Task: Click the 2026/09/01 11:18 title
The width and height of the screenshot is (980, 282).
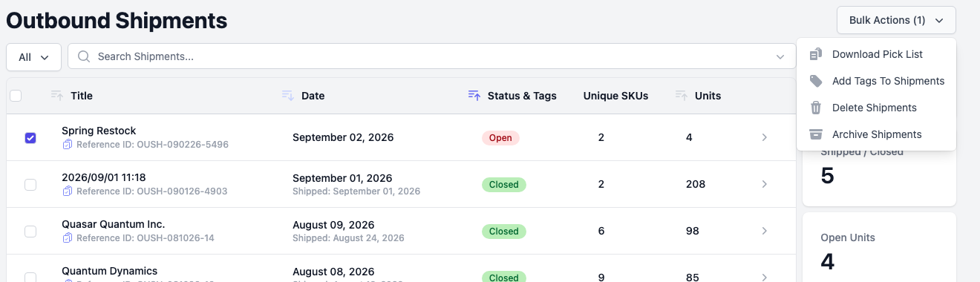Action: [103, 177]
